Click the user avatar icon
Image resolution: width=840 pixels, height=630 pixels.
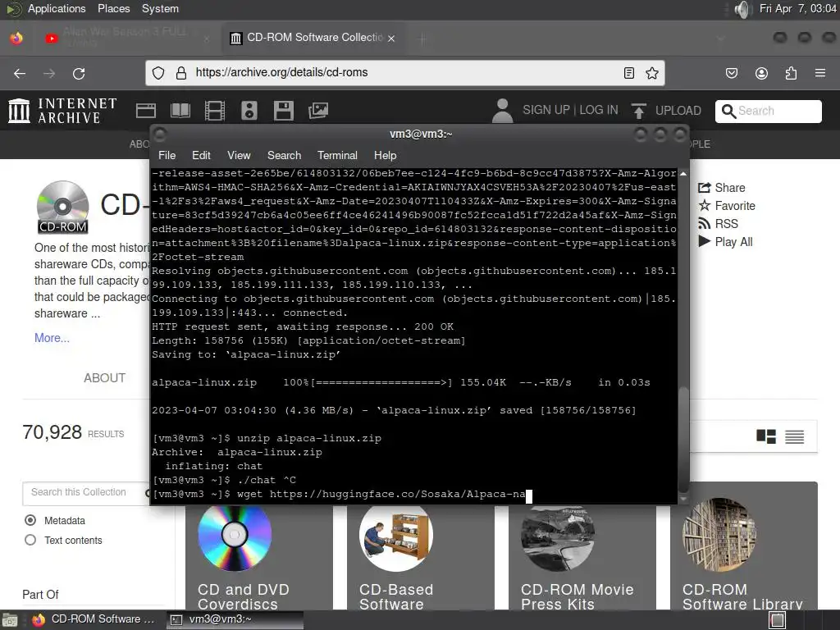[502, 111]
